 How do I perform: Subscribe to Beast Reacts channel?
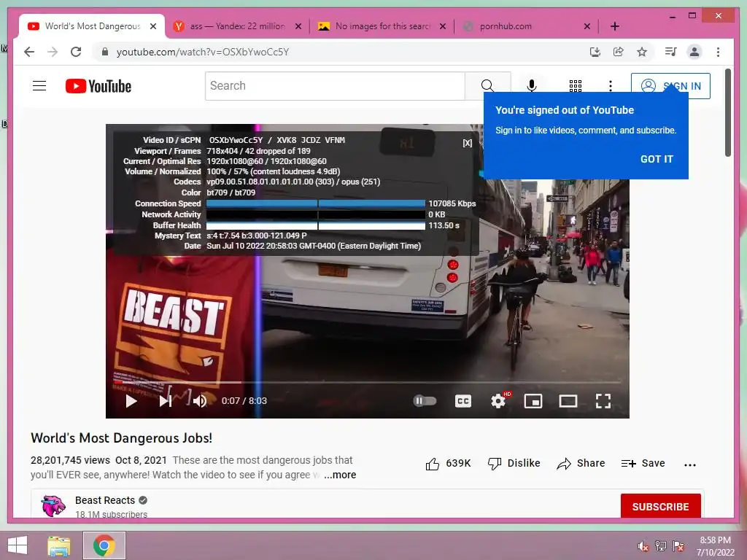point(660,506)
